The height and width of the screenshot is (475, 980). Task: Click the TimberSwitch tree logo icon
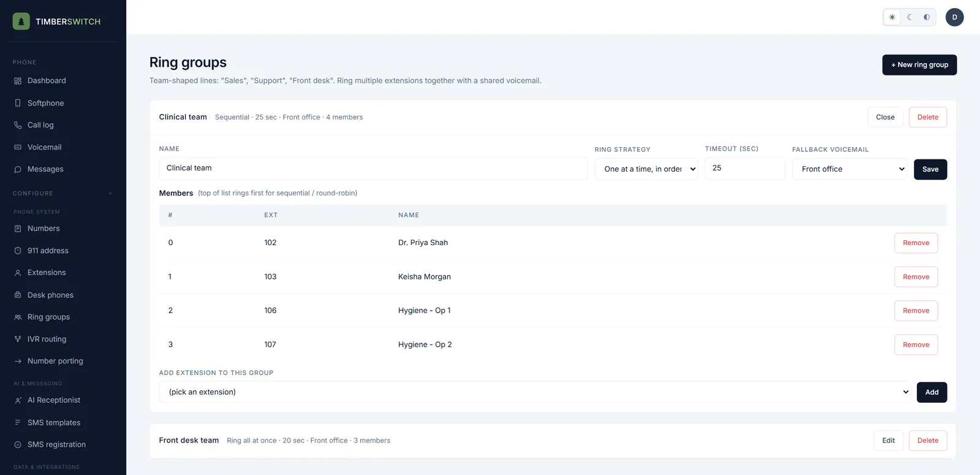(x=21, y=21)
